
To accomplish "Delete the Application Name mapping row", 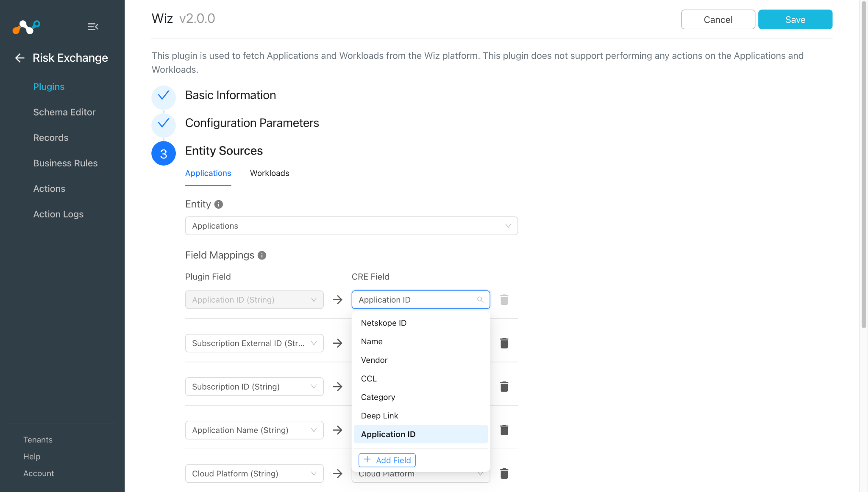I will 504,430.
